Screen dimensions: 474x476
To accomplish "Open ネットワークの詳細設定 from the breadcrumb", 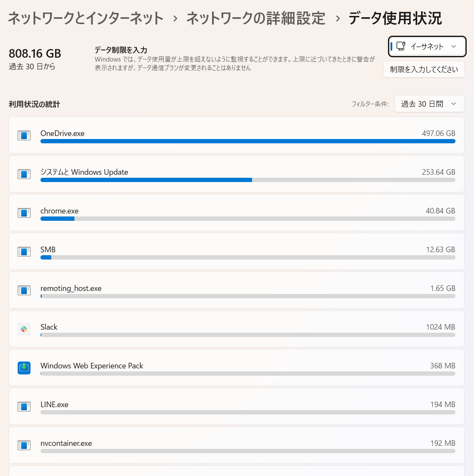I will coord(255,18).
